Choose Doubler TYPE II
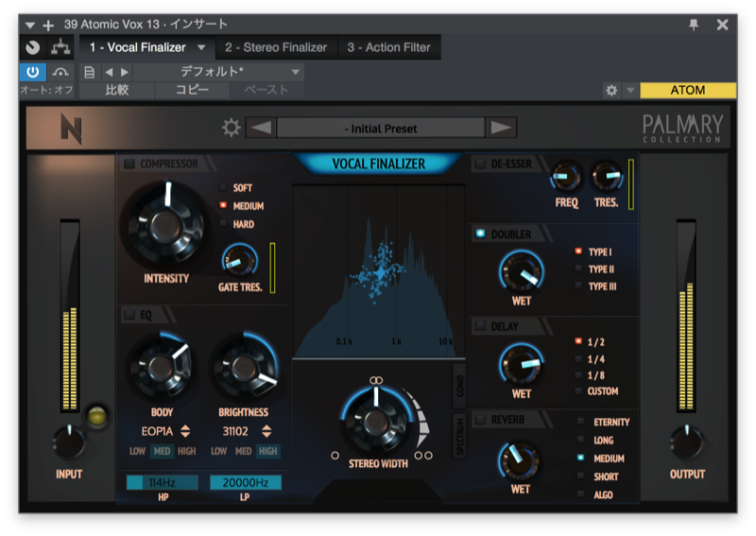 tap(578, 268)
